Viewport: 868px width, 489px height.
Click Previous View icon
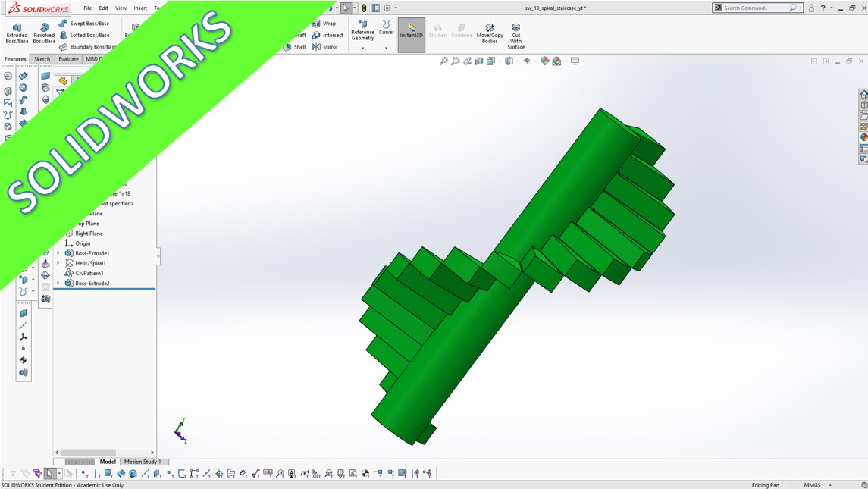468,61
